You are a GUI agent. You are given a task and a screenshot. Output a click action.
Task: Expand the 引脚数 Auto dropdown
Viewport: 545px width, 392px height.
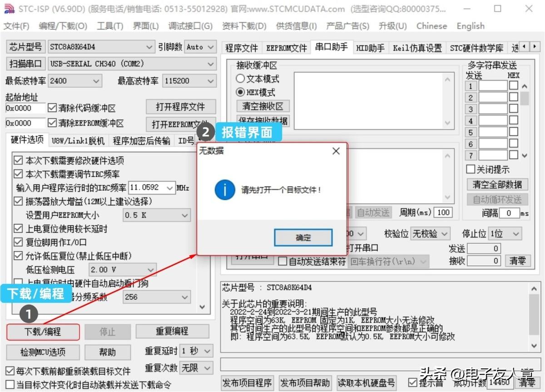(x=211, y=47)
